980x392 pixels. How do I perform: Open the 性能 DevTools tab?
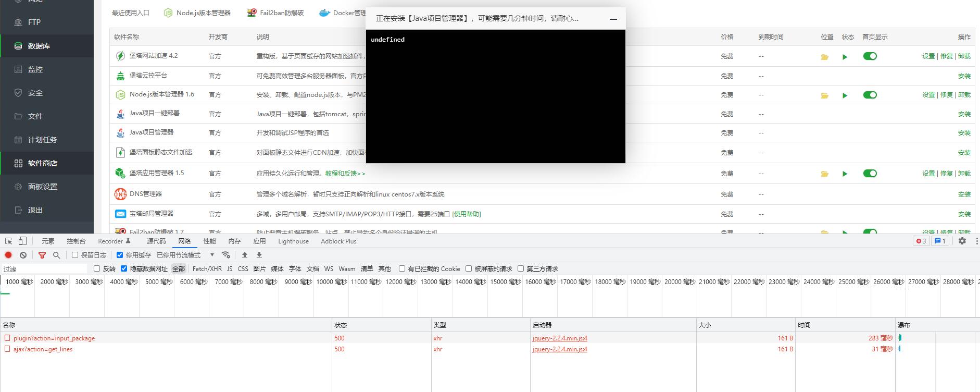click(x=209, y=241)
